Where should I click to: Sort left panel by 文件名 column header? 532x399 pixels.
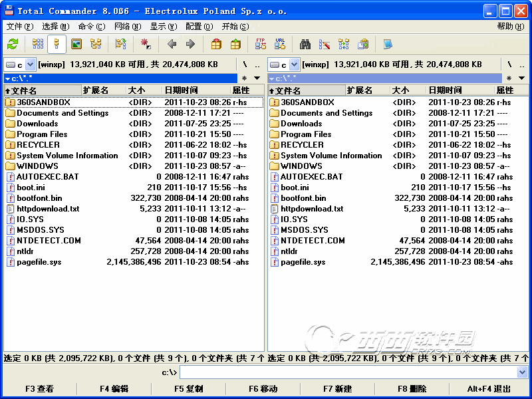coord(43,90)
